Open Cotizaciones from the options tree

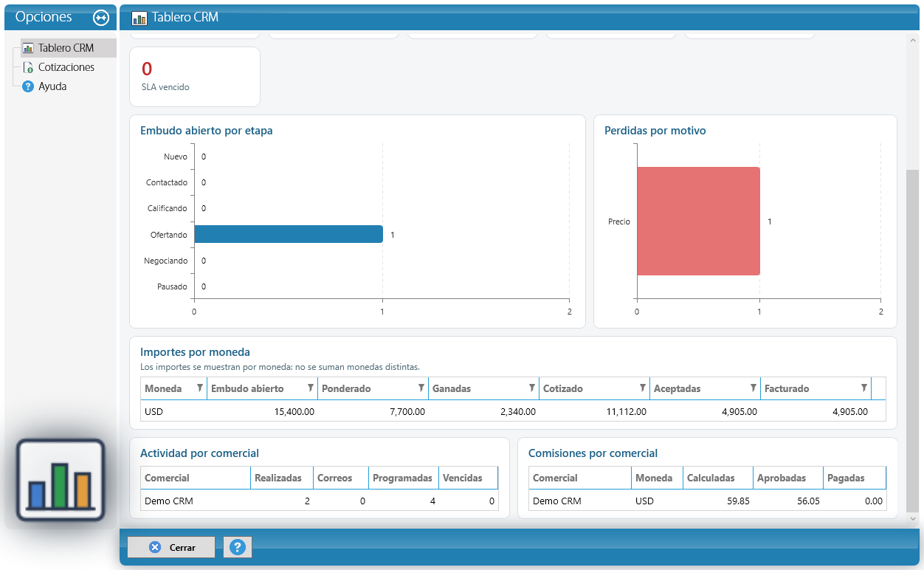[x=66, y=67]
